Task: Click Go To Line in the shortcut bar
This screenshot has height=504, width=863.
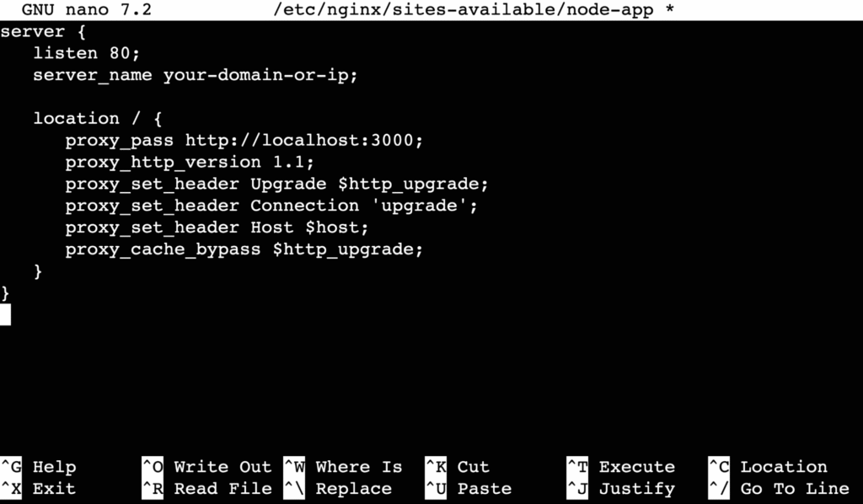Action: pos(795,488)
